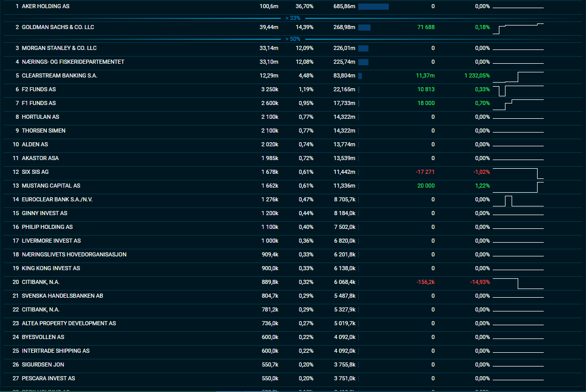
Task: Select the 36,70% ownership value
Action: coord(305,6)
